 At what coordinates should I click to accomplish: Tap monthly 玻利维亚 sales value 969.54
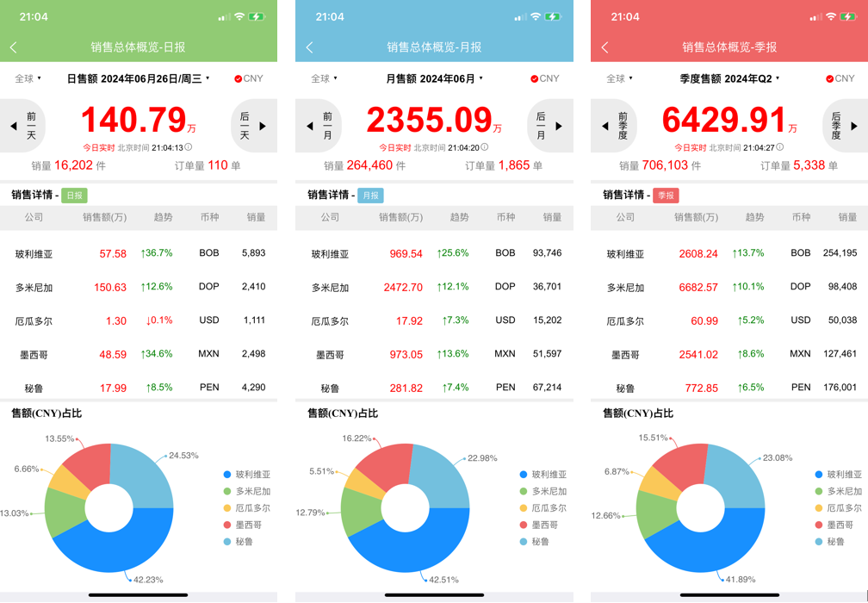point(406,253)
